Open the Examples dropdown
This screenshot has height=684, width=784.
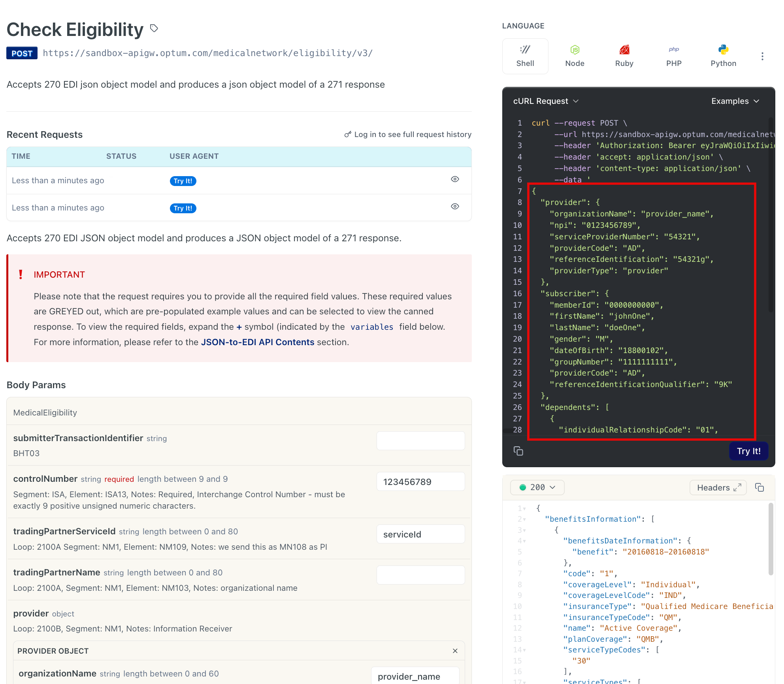(x=735, y=101)
